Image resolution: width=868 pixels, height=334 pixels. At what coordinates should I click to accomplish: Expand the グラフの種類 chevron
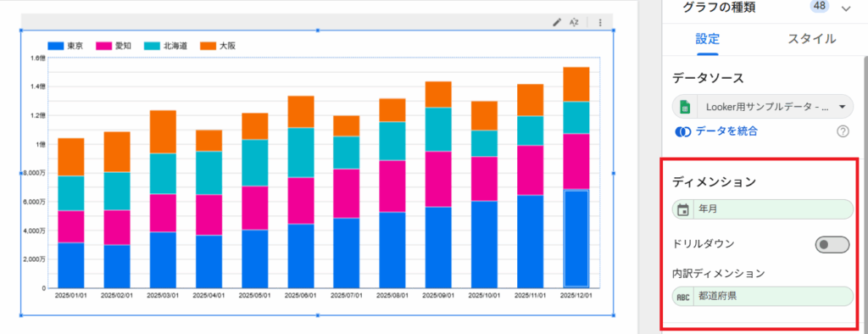[x=845, y=8]
